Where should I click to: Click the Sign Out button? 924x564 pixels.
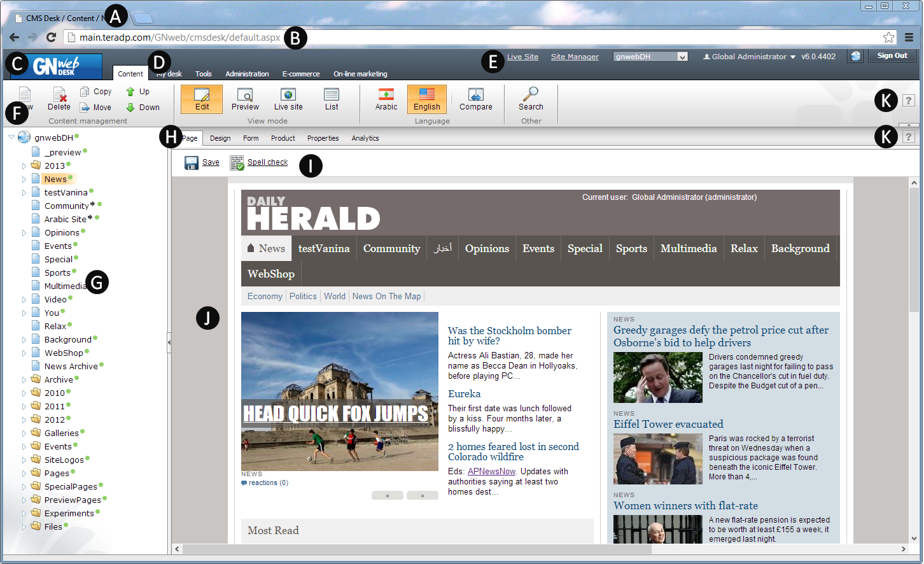click(892, 56)
